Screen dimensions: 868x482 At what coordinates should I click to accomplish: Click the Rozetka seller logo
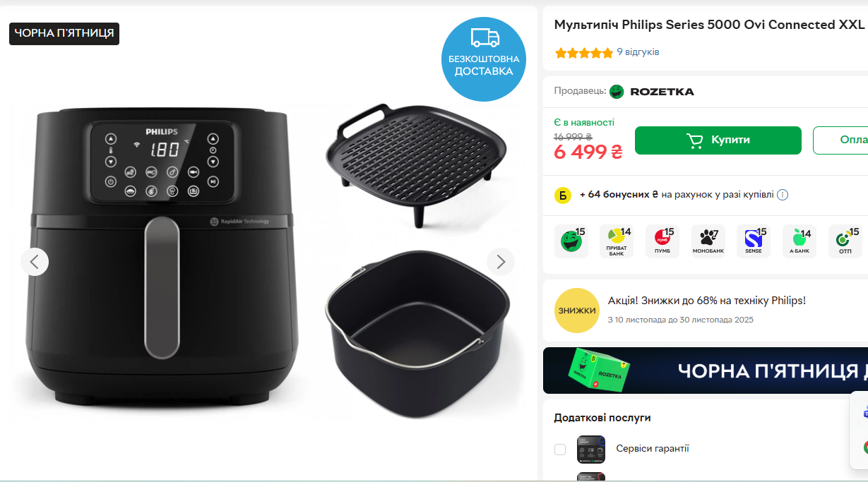tap(652, 91)
